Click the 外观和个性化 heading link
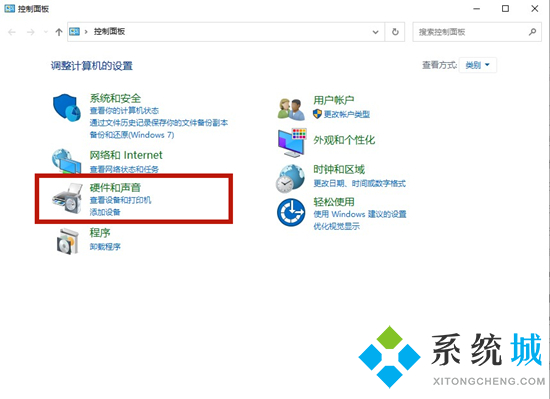 point(344,140)
